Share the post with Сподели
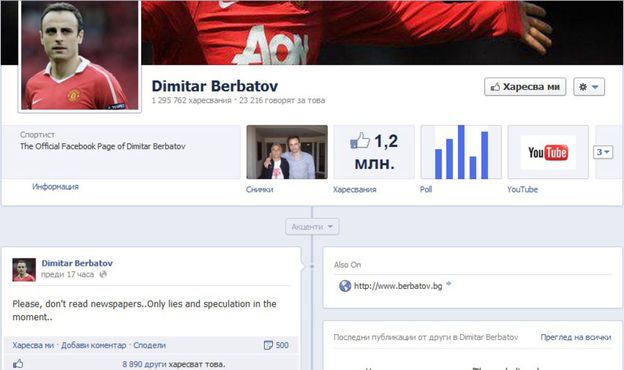This screenshot has height=370, width=624. tap(149, 345)
